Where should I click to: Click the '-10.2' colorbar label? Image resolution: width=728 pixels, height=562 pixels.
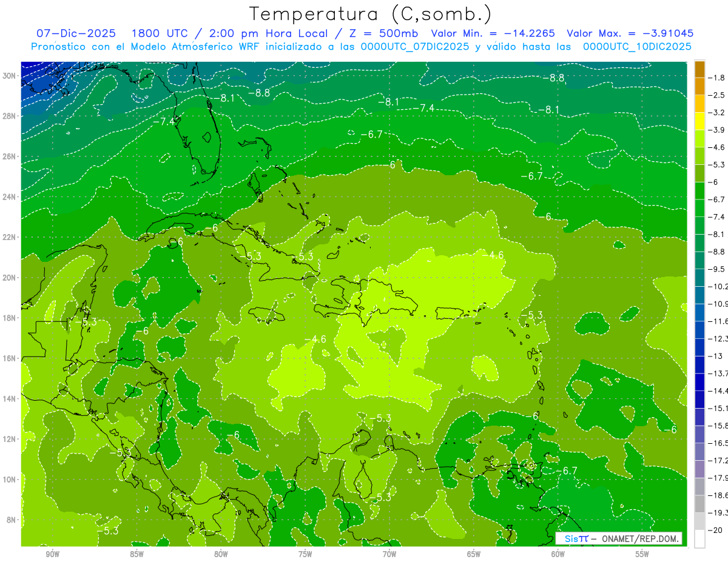pyautogui.click(x=718, y=286)
